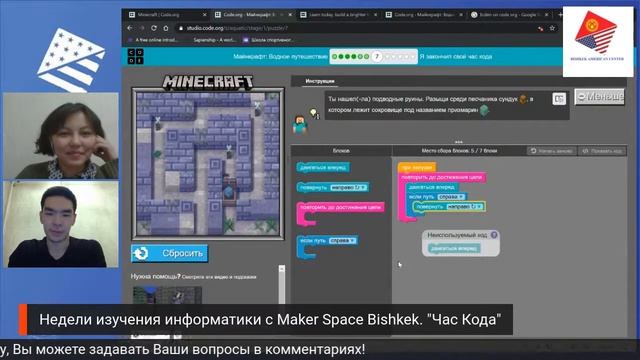The height and width of the screenshot is (360, 640).
Task: Click the white square icon in the instruction box
Action: 559,99
